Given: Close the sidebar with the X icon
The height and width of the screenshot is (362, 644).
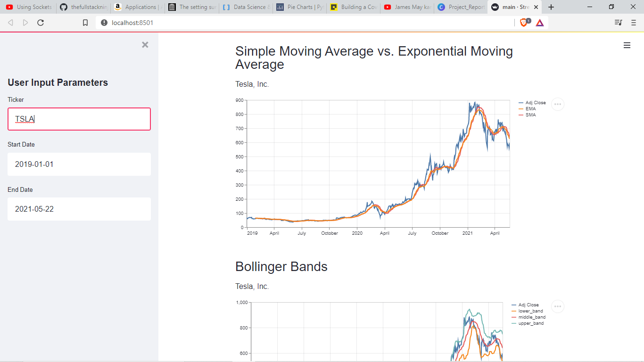Looking at the screenshot, I should (145, 45).
